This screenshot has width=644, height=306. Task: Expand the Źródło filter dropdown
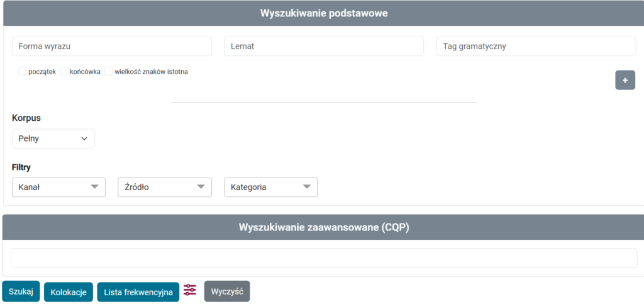(x=164, y=187)
